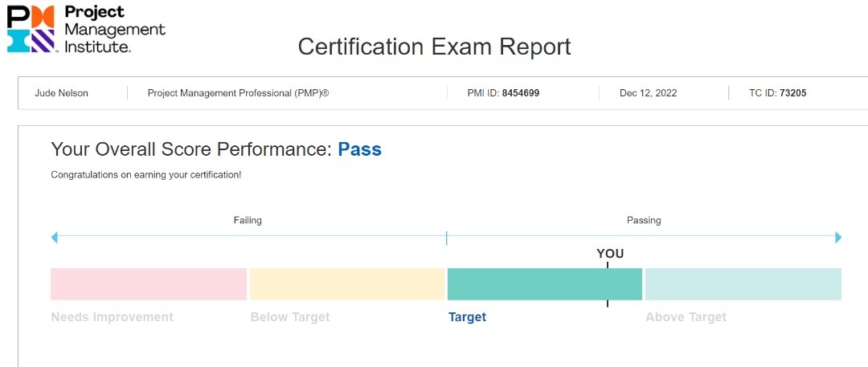The height and width of the screenshot is (367, 868).
Task: Click the TC ID 73205 field
Action: tap(778, 93)
